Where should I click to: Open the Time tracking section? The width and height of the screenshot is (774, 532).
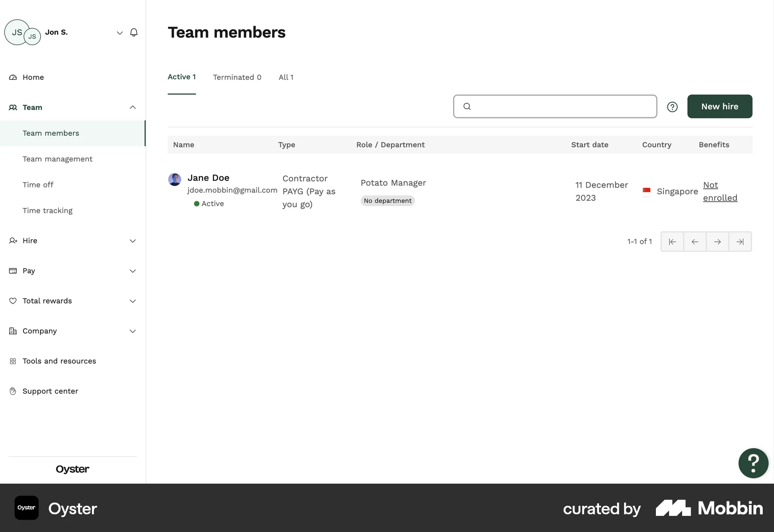pos(48,210)
